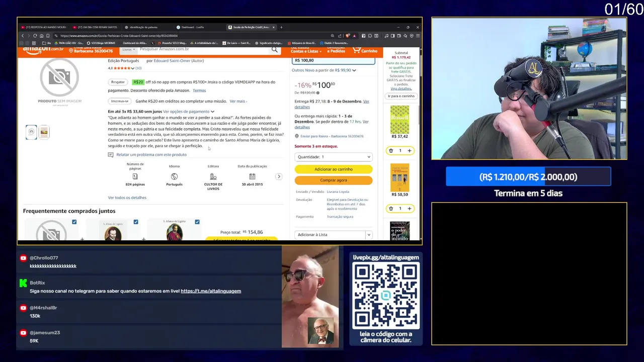Click Adicionar ao carrinho button
Viewport: 644px width, 362px height.
click(334, 169)
